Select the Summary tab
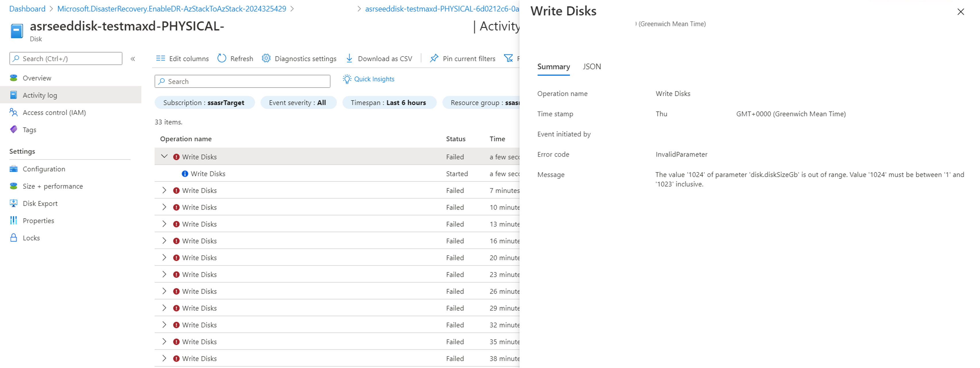This screenshot has width=980, height=368. (553, 67)
